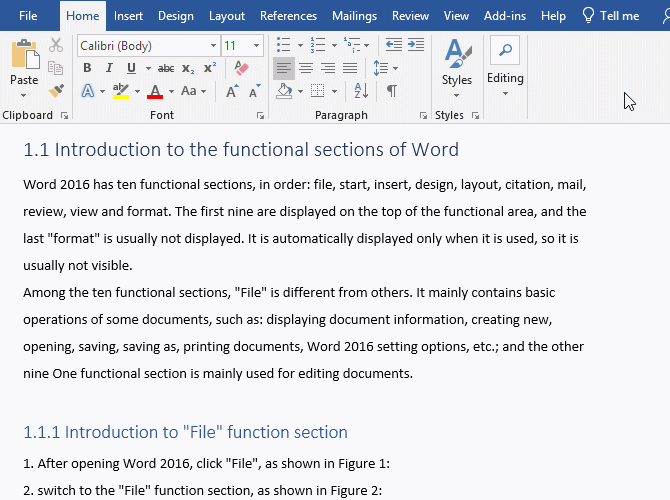
Task: Increase indent of the paragraph
Action: (x=414, y=45)
